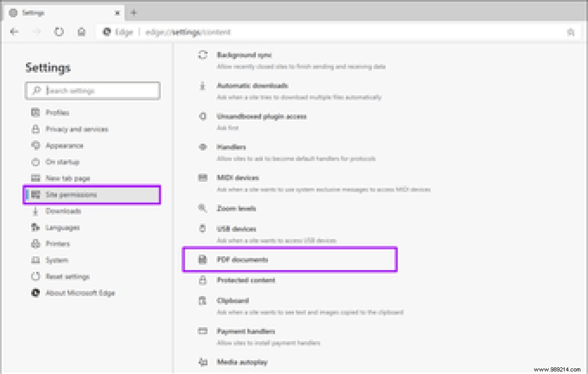Select the Background sync icon
The width and height of the screenshot is (588, 374).
point(202,55)
